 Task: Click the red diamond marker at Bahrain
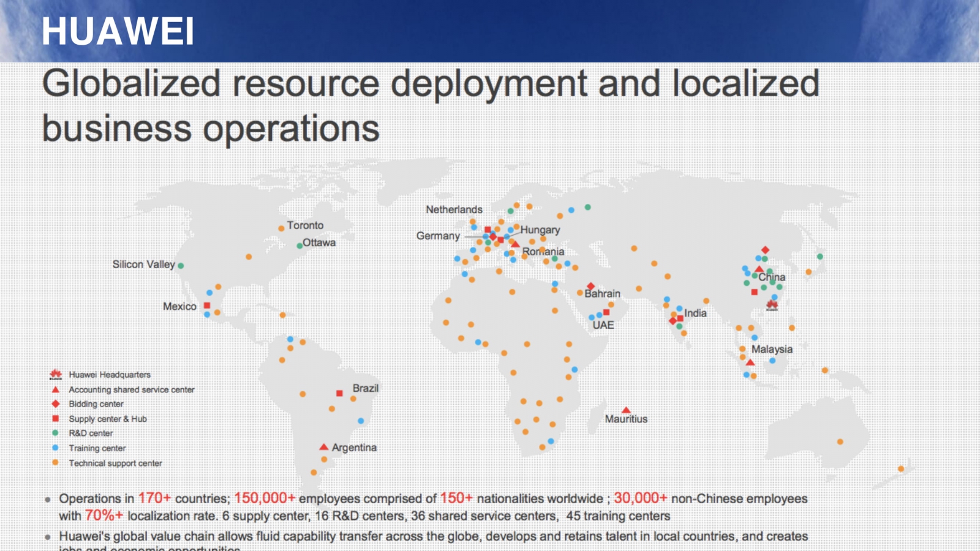tap(590, 287)
